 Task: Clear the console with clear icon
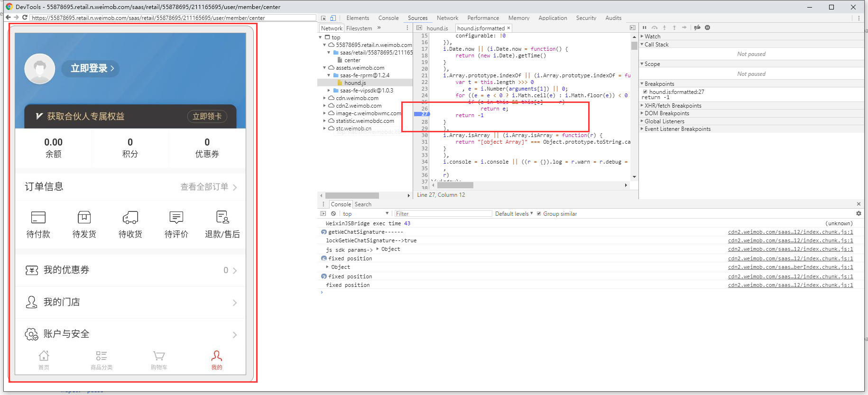[333, 214]
